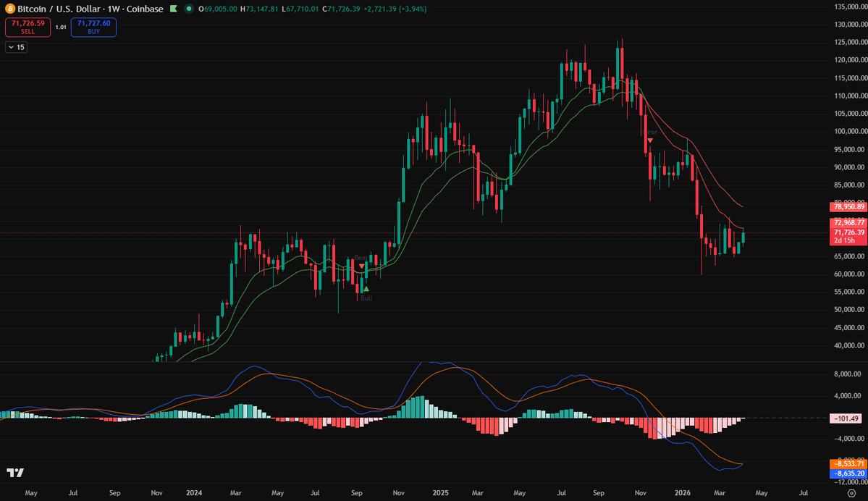The image size is (868, 501).
Task: Click the SELL 71,726.59 button
Action: [x=28, y=27]
